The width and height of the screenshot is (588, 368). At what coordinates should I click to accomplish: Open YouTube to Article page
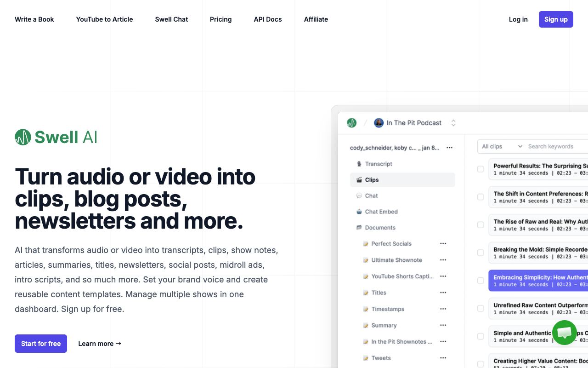pyautogui.click(x=105, y=19)
